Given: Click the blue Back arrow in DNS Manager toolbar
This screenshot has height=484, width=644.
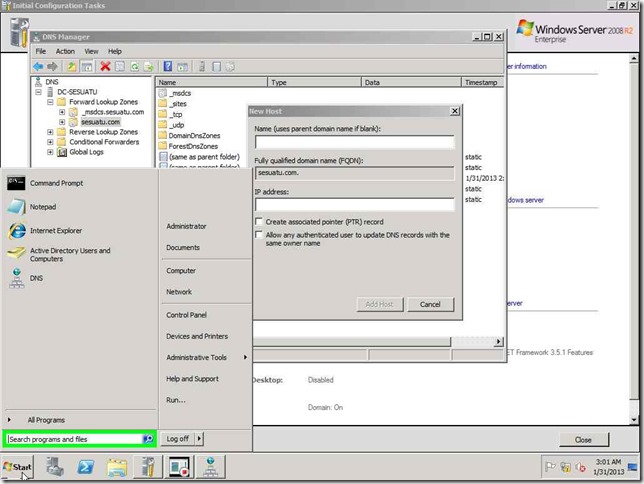Looking at the screenshot, I should [x=38, y=67].
